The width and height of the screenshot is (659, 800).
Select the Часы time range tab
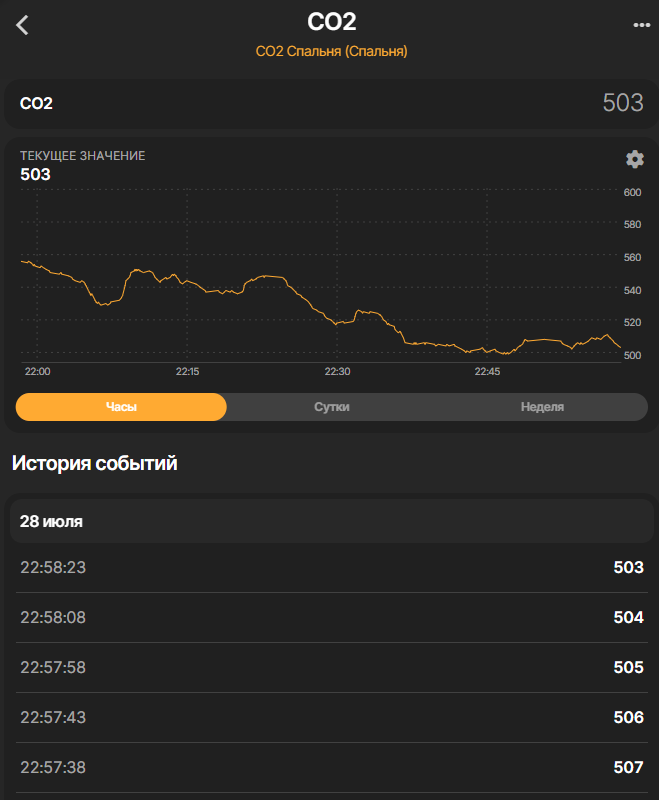pyautogui.click(x=121, y=407)
